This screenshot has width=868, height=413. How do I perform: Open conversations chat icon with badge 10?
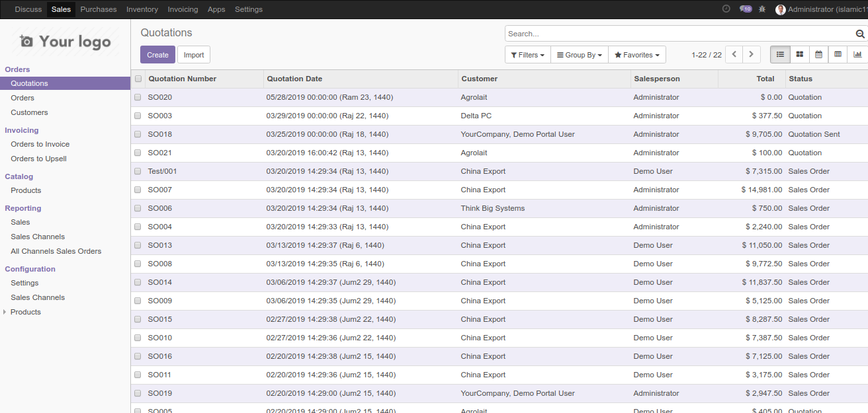[746, 9]
